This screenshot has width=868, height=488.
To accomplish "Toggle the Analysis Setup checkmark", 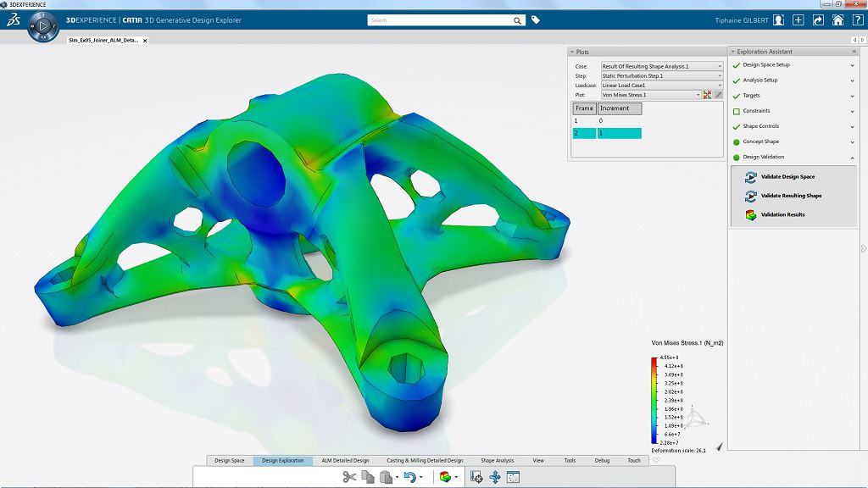I will [736, 80].
